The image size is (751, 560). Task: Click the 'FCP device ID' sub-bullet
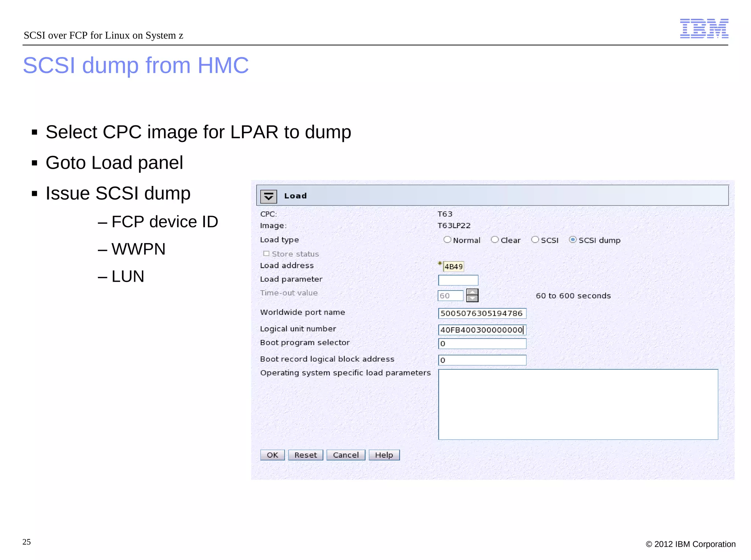pyautogui.click(x=165, y=222)
